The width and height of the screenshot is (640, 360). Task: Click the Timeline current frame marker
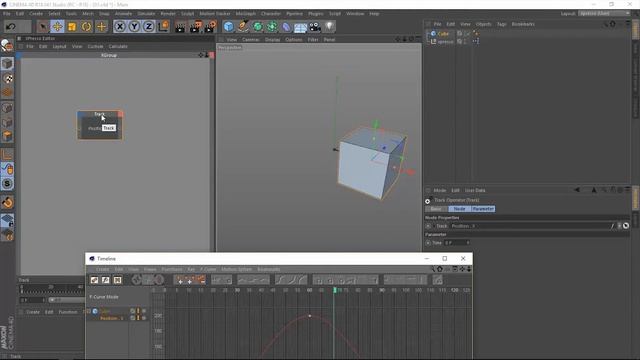(335, 290)
